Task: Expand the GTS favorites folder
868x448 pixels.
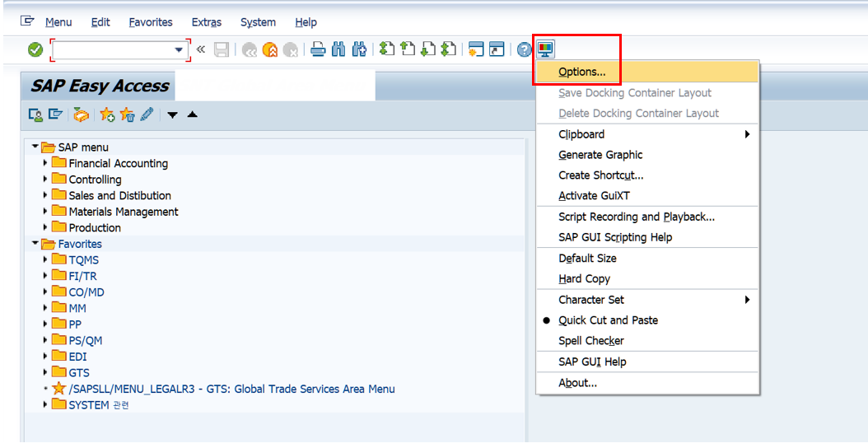Action: pos(45,372)
